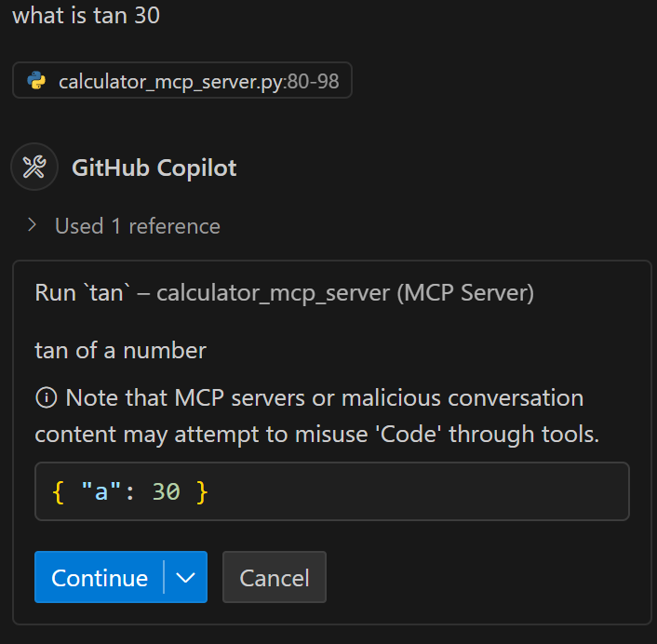
Task: Click the MCP servers warning note text
Action: point(317,416)
